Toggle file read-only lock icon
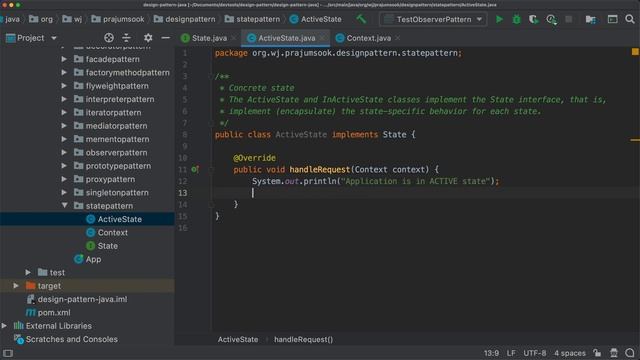Screen dimensions: 640x360 597,353
